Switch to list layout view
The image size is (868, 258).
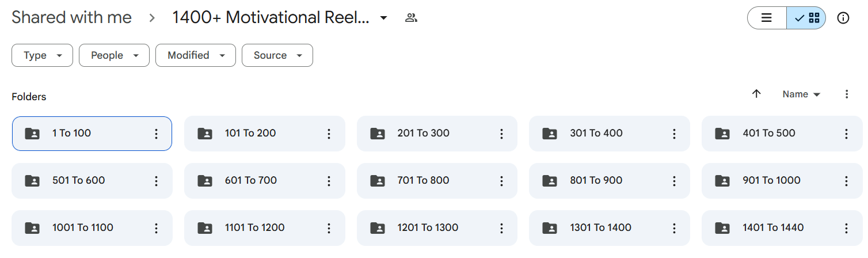pyautogui.click(x=767, y=18)
